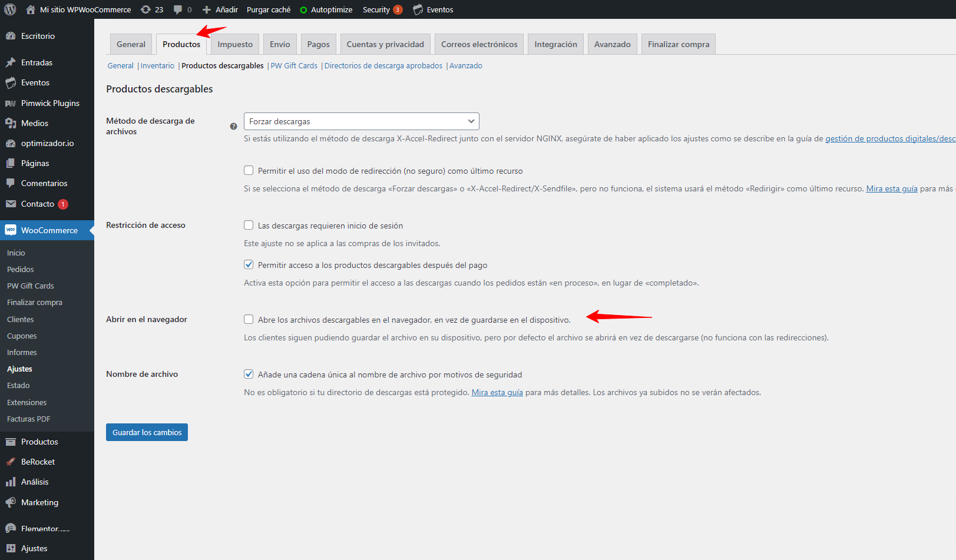Open Cuentas y privacidad tab
Viewport: 956px width, 560px height.
click(385, 44)
